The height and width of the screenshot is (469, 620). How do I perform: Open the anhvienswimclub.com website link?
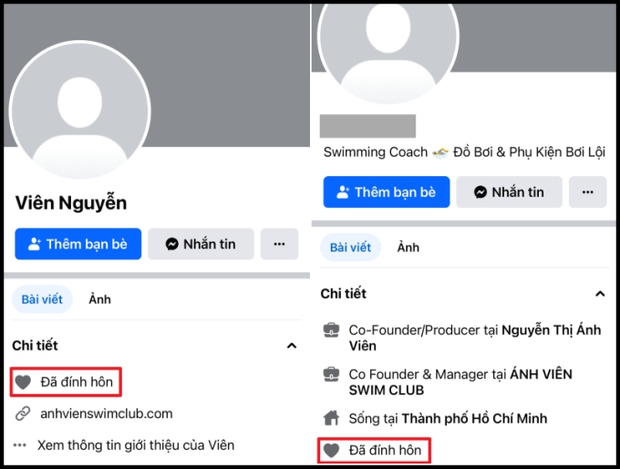pos(106,413)
